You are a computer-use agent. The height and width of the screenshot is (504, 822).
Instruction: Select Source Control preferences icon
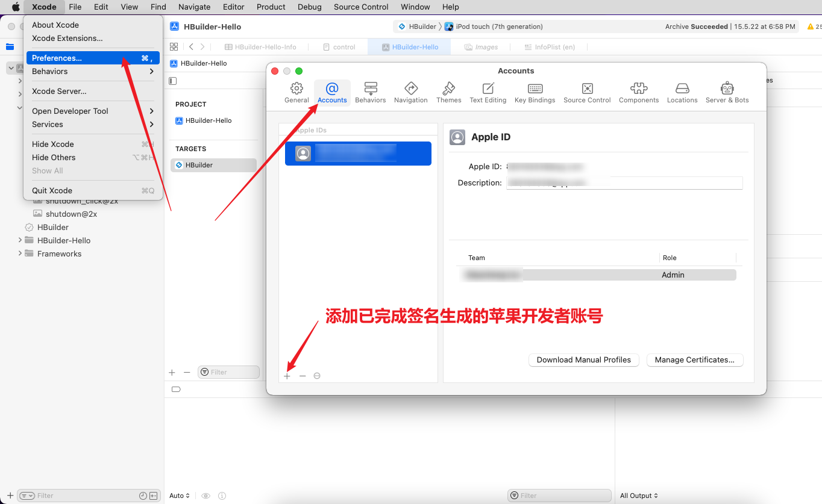coord(587,93)
